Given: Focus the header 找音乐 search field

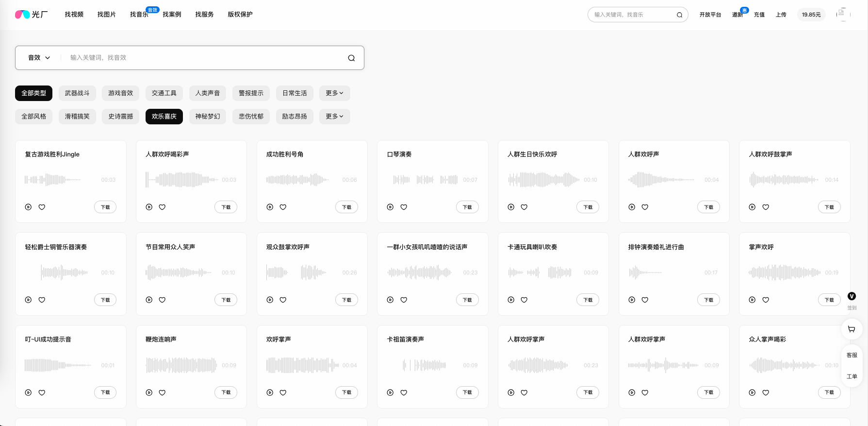Looking at the screenshot, I should [633, 15].
